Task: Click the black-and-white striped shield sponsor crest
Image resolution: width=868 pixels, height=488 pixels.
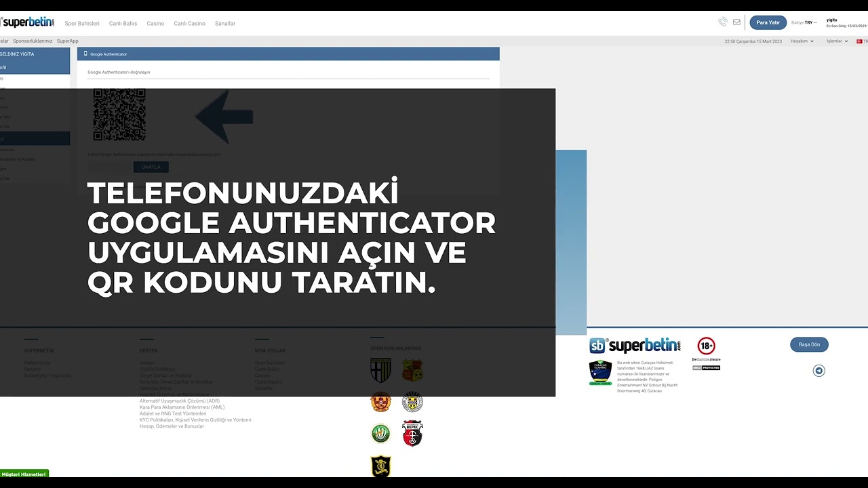Action: [x=380, y=371]
